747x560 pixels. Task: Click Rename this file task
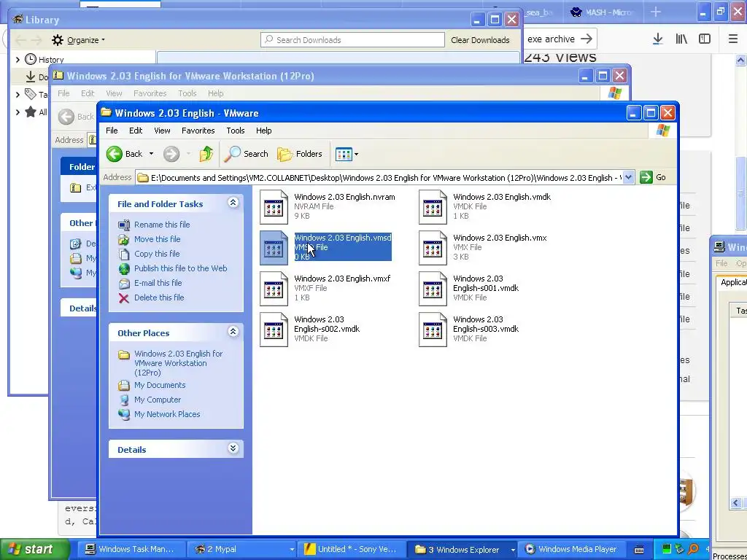(x=161, y=225)
